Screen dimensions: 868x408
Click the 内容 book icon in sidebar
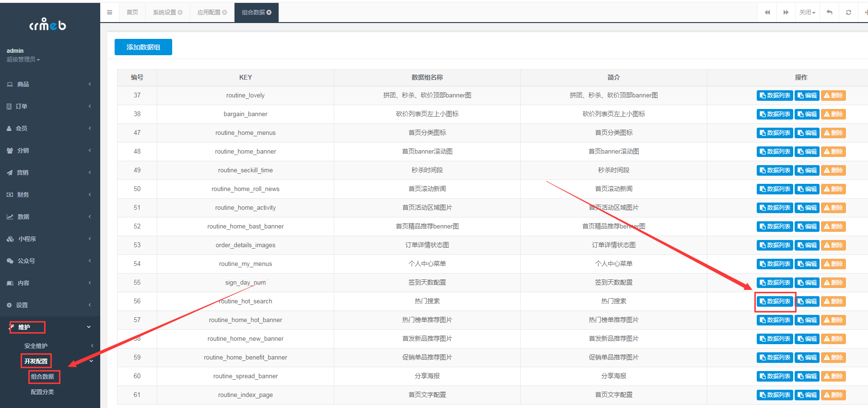tap(10, 283)
